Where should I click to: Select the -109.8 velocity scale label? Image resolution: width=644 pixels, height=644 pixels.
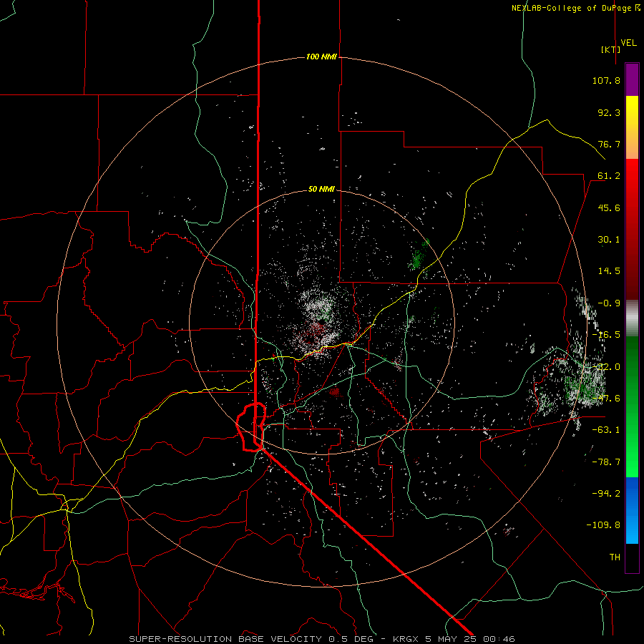click(x=603, y=525)
